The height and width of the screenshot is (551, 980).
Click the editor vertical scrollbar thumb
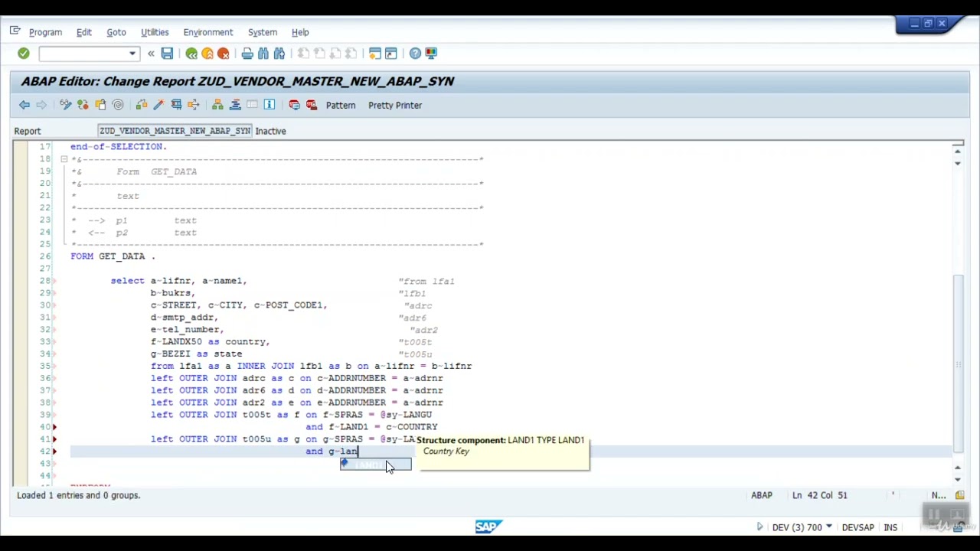(x=958, y=364)
